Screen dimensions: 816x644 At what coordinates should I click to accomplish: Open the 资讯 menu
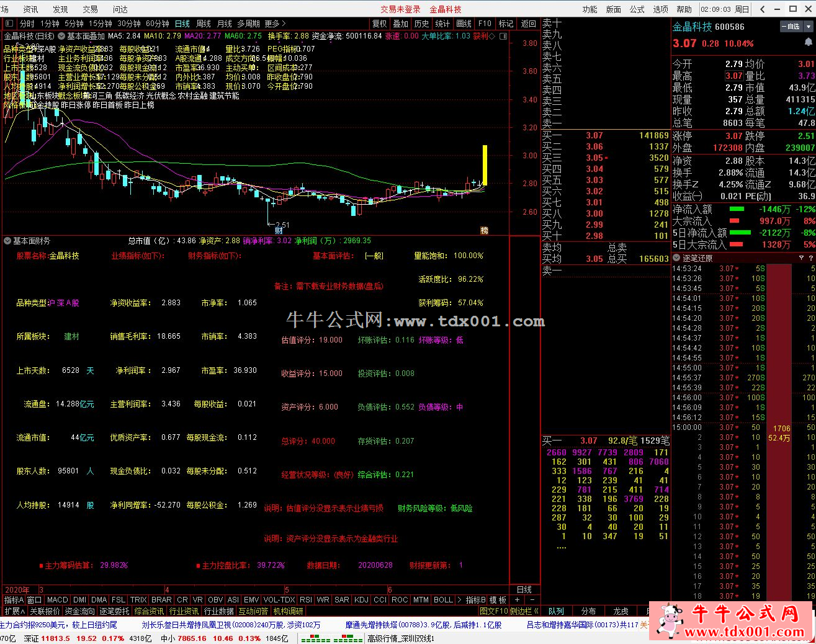[x=30, y=9]
